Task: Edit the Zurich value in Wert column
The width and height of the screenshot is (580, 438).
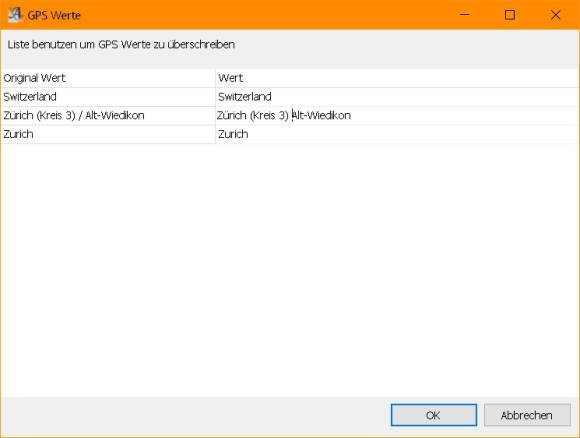Action: coord(397,134)
